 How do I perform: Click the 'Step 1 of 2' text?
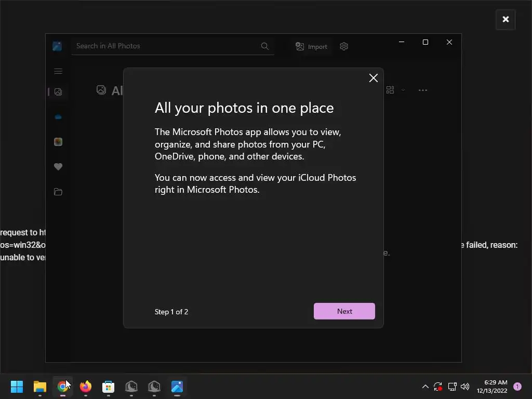[171, 312]
